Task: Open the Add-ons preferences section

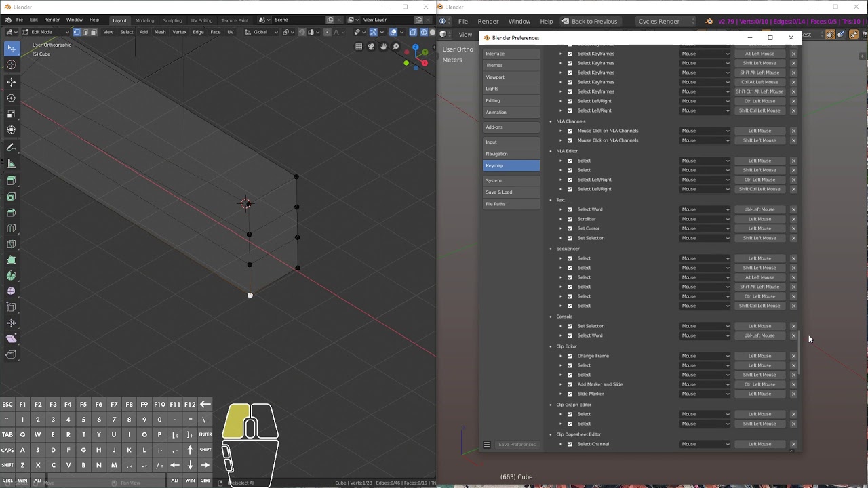Action: tap(511, 127)
